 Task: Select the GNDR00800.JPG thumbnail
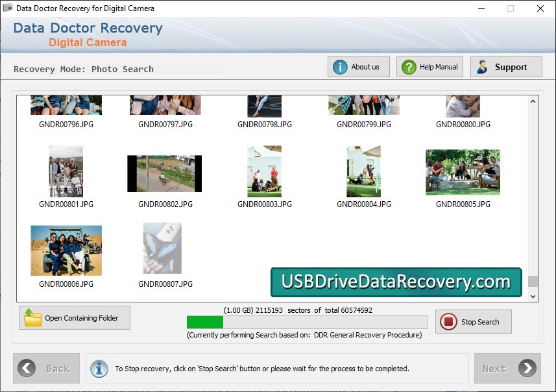pyautogui.click(x=463, y=106)
